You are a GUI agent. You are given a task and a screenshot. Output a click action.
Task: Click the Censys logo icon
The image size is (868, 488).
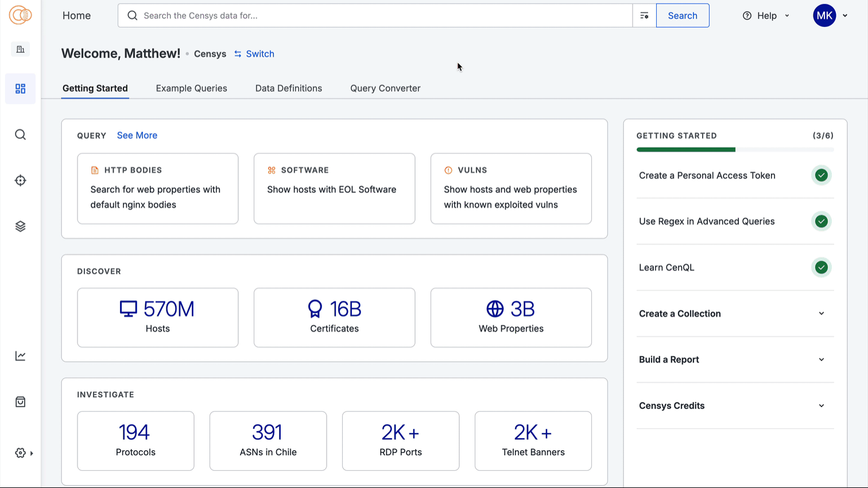[20, 16]
